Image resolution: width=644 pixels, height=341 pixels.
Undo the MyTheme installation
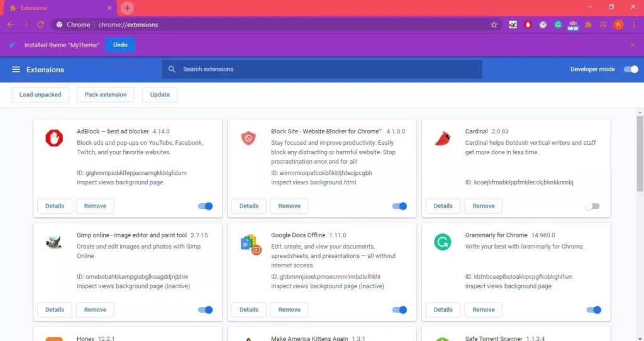(x=120, y=45)
